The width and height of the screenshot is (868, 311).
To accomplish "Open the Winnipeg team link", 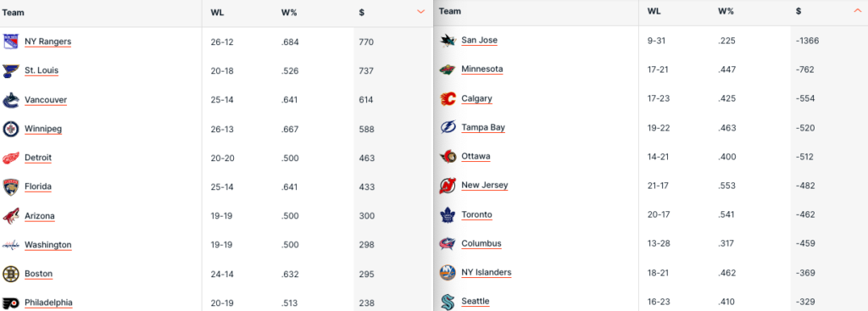I will pyautogui.click(x=43, y=129).
